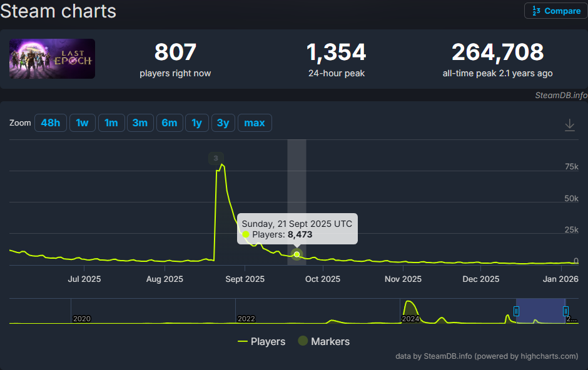Viewport: 588px width, 370px height.
Task: Show max time range
Action: [254, 123]
